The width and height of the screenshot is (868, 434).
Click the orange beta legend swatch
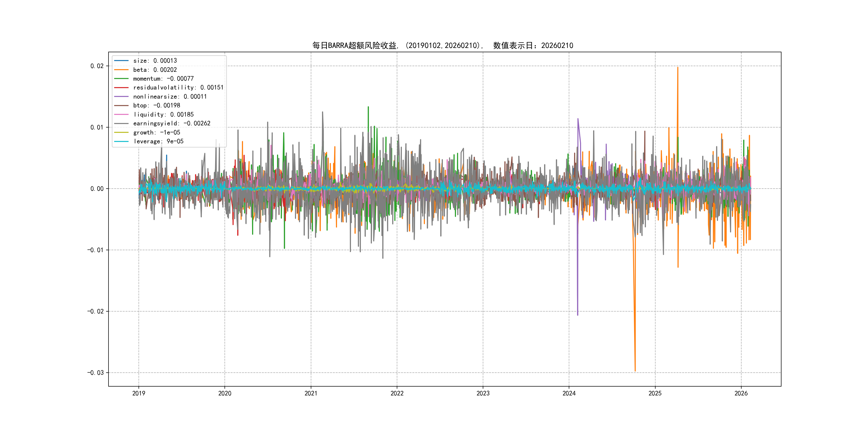121,70
